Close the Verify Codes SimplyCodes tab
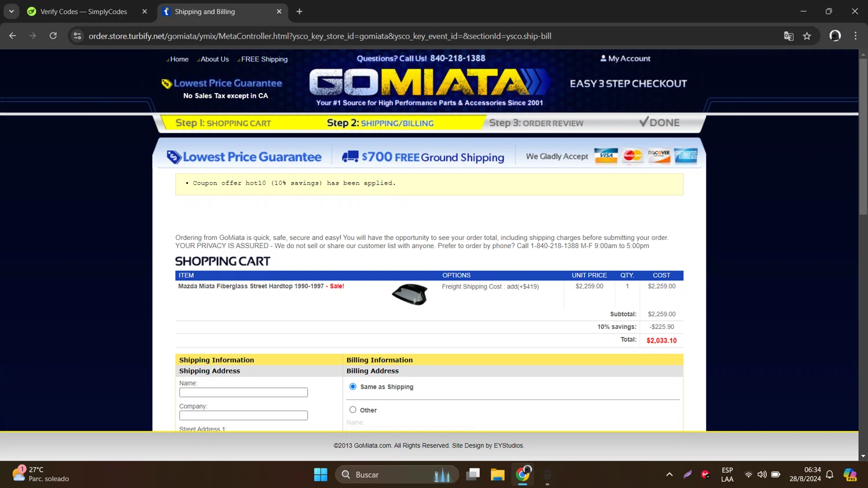Image resolution: width=868 pixels, height=488 pixels. tap(145, 12)
